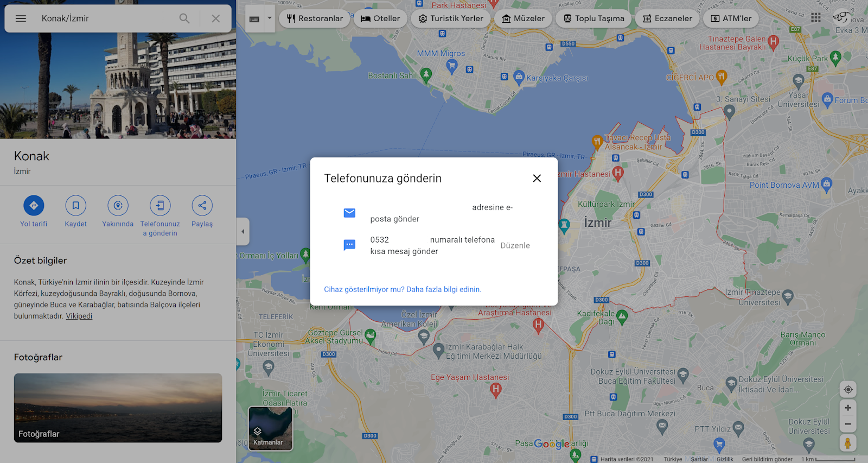This screenshot has width=868, height=463.
Task: Share Konak with Paylaş
Action: coord(202,211)
